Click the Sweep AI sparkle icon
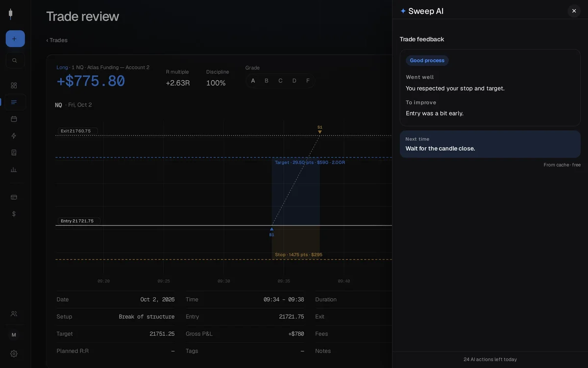 point(403,11)
